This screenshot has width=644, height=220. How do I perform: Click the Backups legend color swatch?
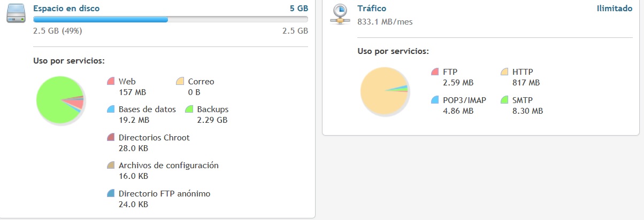tap(189, 109)
